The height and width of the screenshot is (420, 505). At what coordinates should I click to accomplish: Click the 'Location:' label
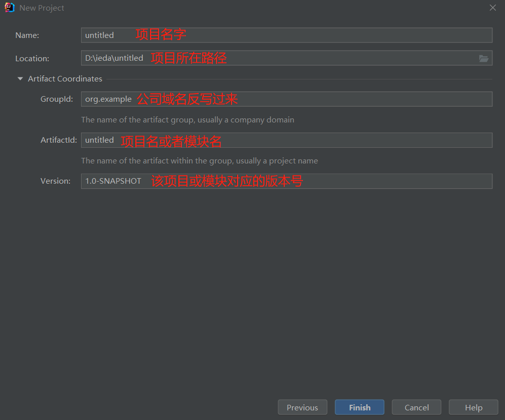pos(32,58)
